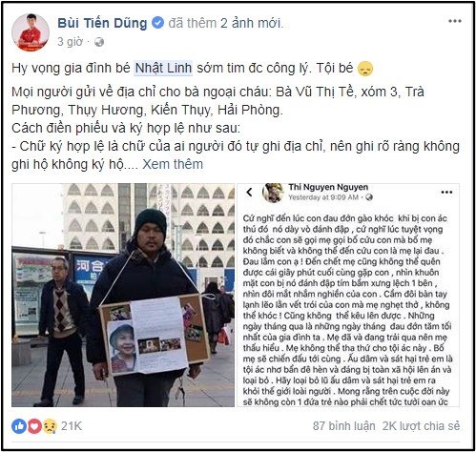Image resolution: width=476 pixels, height=452 pixels.
Task: View the 87 bình luận comments
Action: tap(343, 426)
